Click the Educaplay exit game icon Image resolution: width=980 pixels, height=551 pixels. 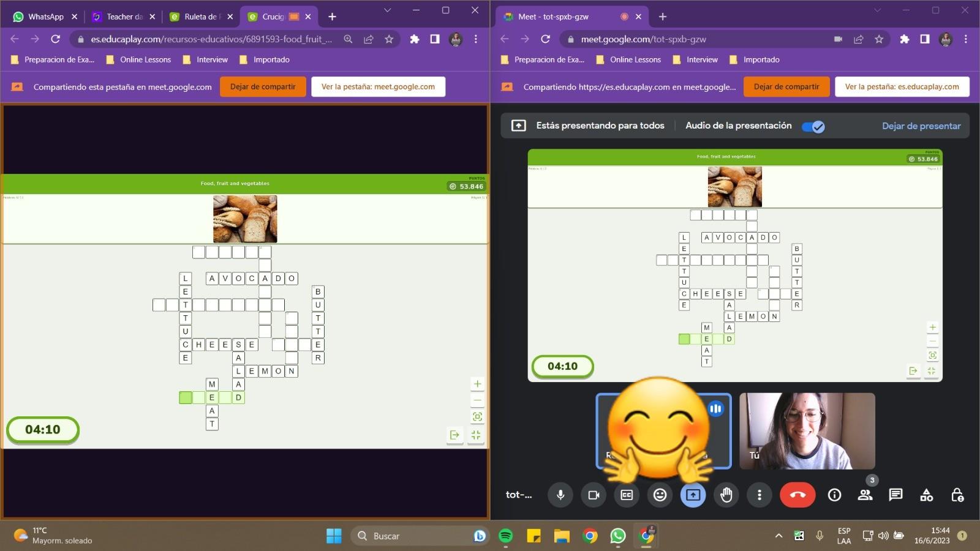pyautogui.click(x=454, y=435)
